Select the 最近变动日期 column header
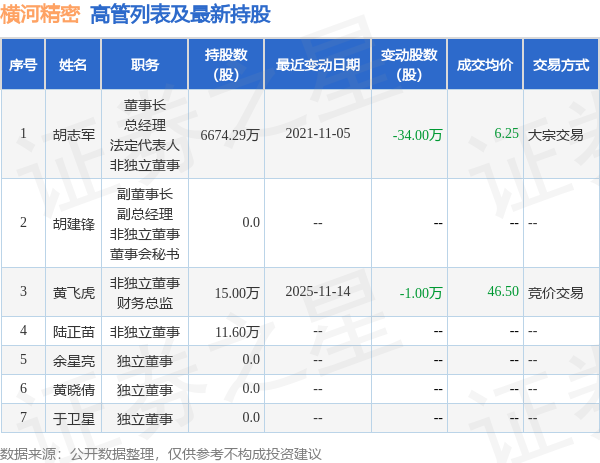This screenshot has height=463, width=600. 318,65
